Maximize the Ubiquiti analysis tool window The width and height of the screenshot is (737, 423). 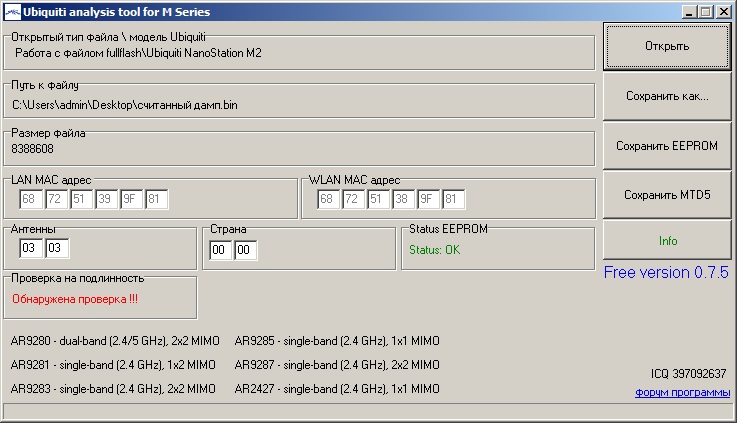[x=706, y=12]
